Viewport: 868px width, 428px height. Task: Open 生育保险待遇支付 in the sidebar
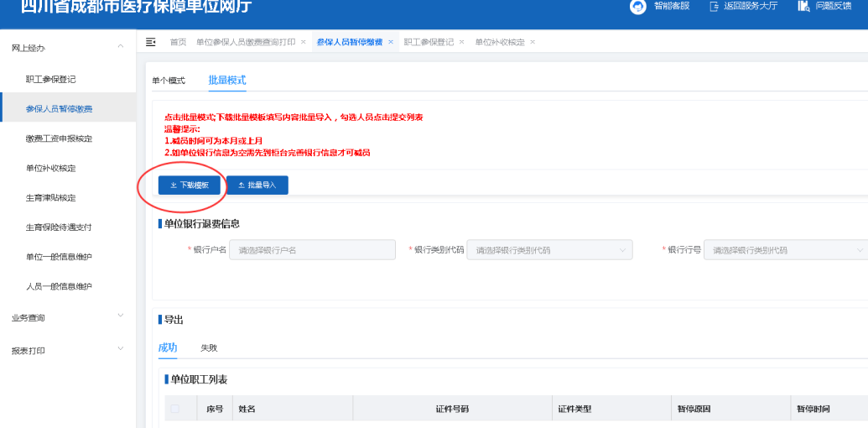(x=60, y=227)
